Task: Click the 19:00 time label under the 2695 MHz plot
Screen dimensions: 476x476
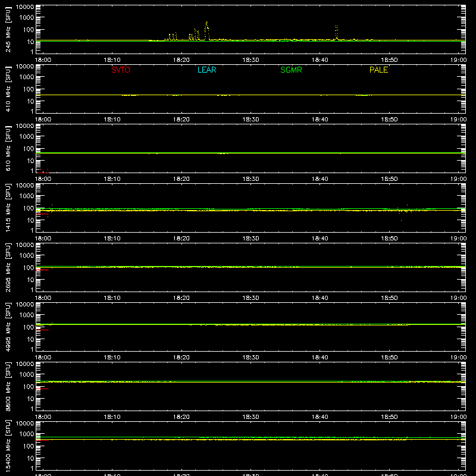Action: click(458, 298)
